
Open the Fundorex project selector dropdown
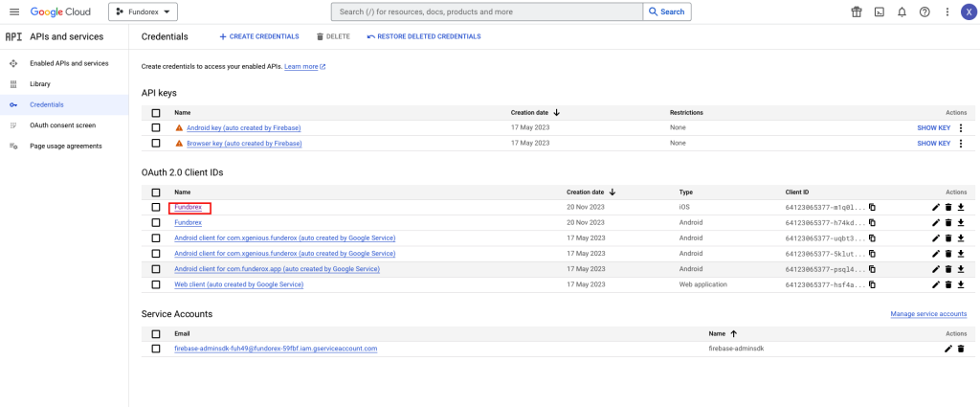coord(144,11)
